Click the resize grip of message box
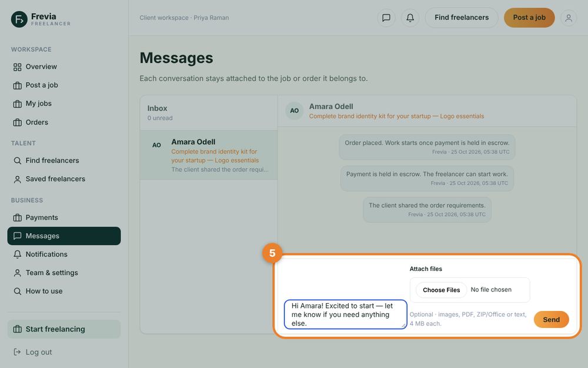 coord(403,326)
